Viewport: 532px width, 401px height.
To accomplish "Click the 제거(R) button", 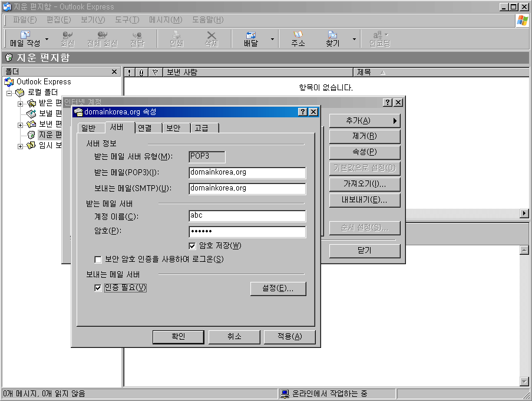I will click(365, 136).
